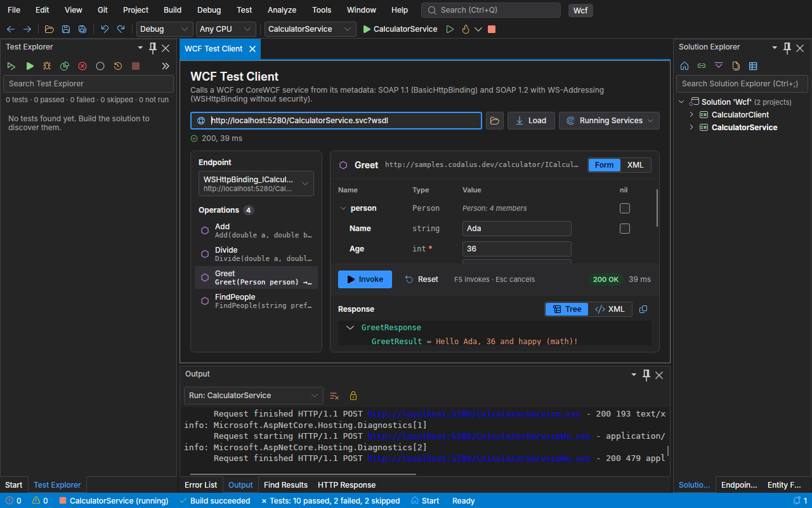Click the red Cancel icon in Test Explorer
This screenshot has height=508, width=812.
point(82,66)
